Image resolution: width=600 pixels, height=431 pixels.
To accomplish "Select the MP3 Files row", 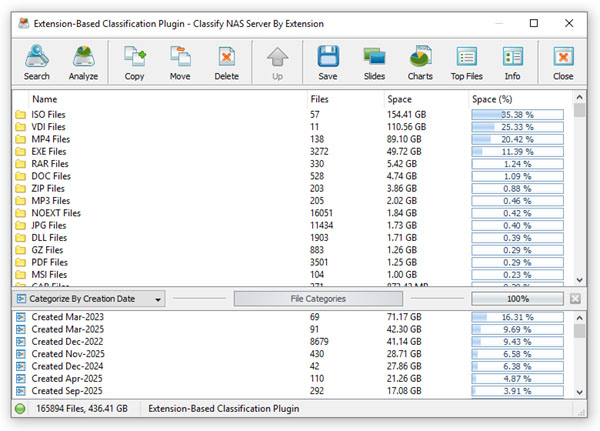I will 293,201.
